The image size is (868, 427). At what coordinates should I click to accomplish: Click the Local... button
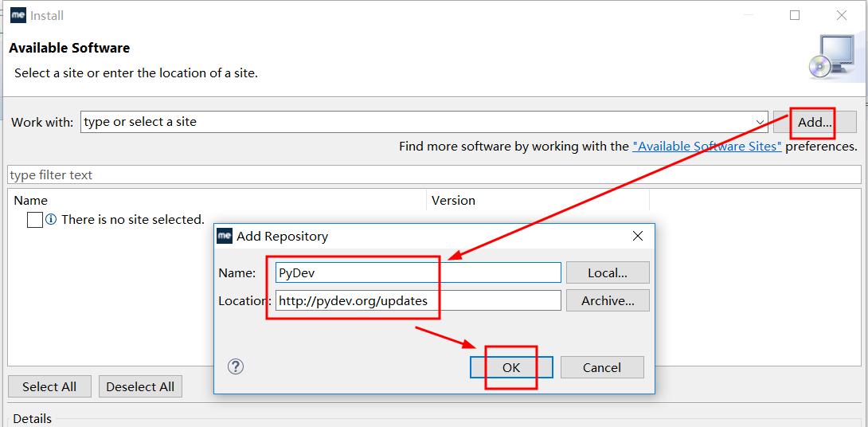(x=608, y=272)
